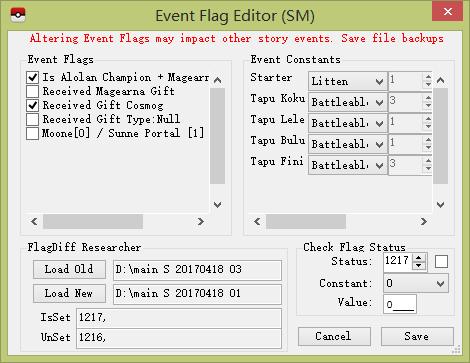Increase the Tapu Bulu numeric value
The height and width of the screenshot is (363, 470).
click(428, 140)
